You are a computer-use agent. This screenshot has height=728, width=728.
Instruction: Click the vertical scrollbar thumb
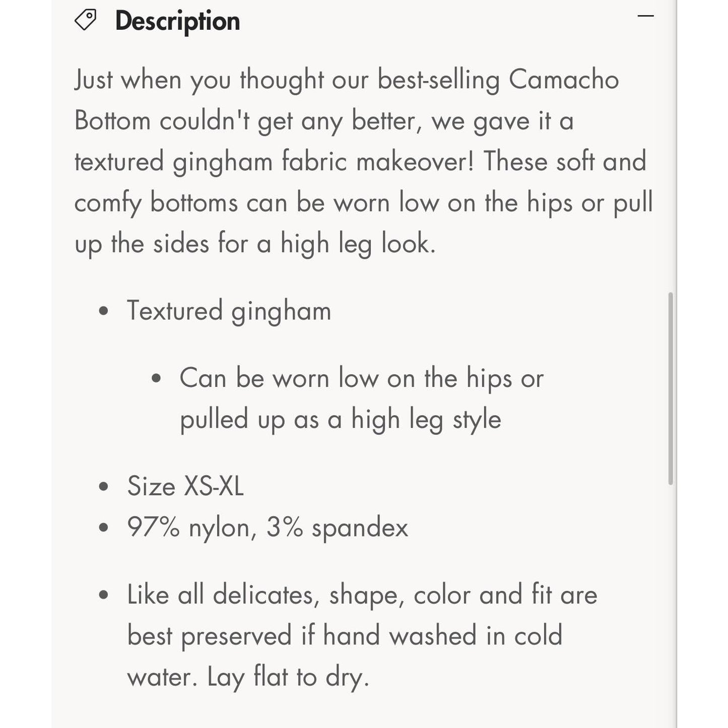point(671,388)
